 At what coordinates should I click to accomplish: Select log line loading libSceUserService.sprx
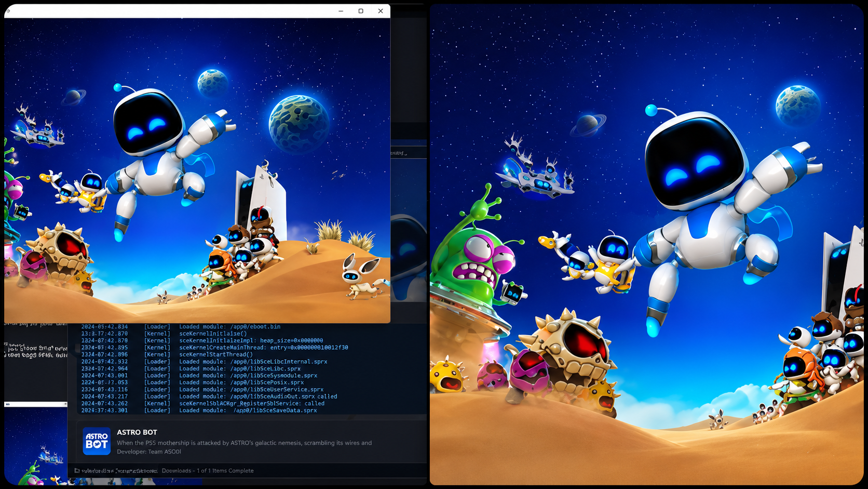tap(202, 389)
